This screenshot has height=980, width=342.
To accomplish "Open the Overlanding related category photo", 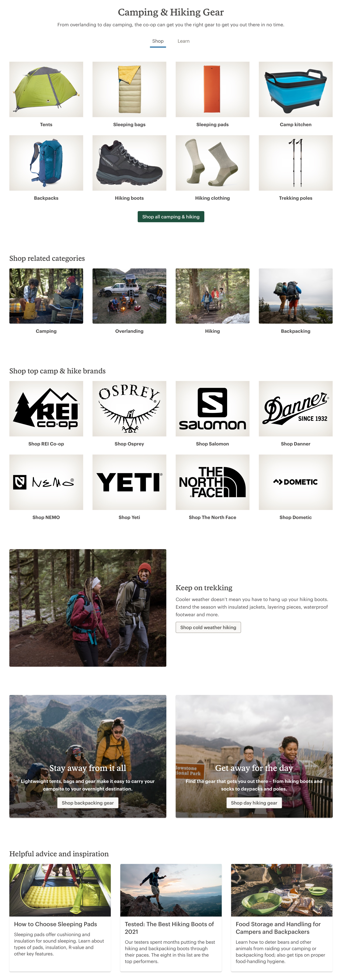I will click(x=129, y=296).
